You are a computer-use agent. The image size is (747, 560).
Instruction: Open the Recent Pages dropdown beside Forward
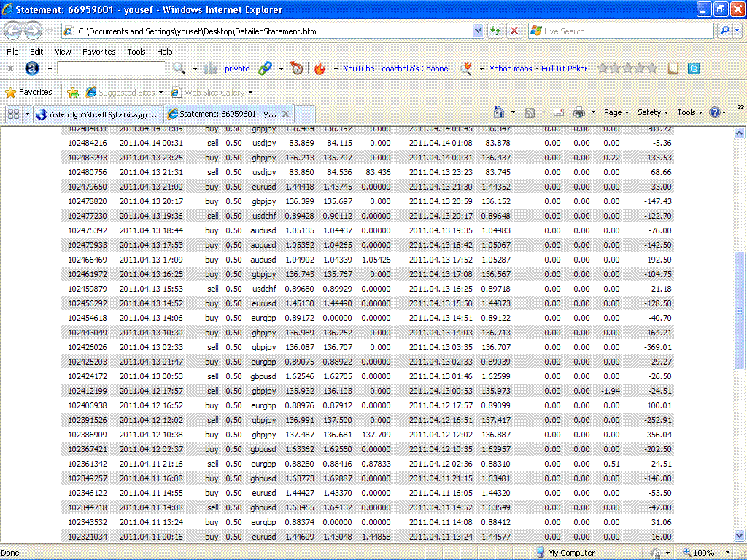click(50, 31)
